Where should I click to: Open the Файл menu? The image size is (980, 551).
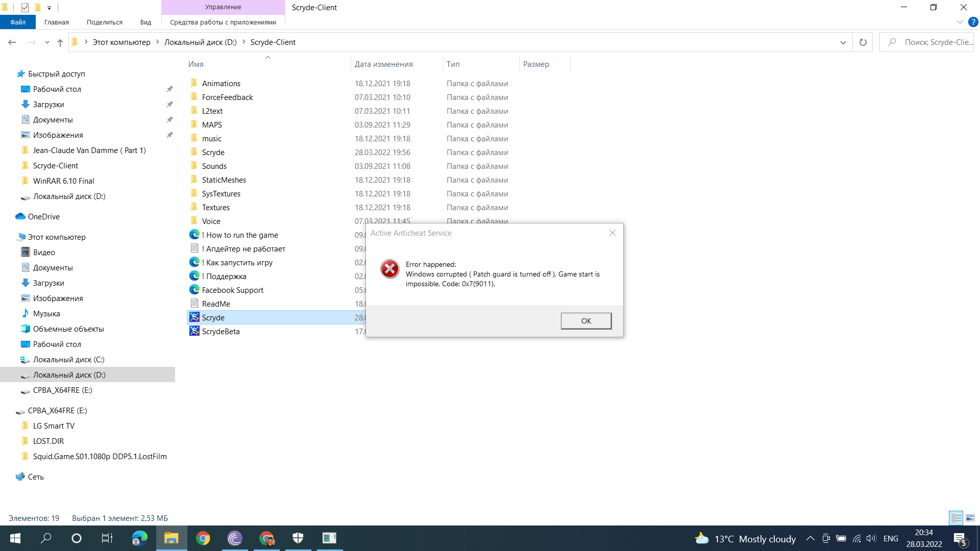pos(18,22)
